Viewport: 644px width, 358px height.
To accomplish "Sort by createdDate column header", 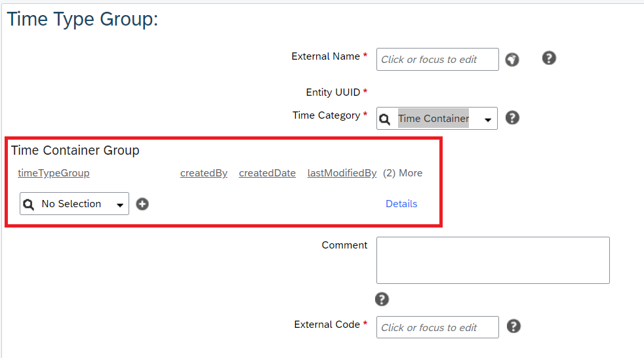I will click(268, 173).
